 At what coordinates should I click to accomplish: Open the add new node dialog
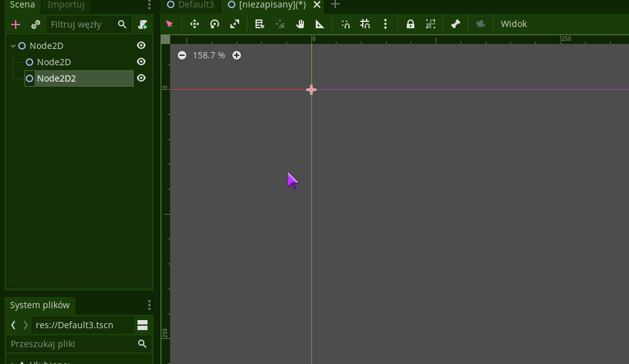[15, 24]
